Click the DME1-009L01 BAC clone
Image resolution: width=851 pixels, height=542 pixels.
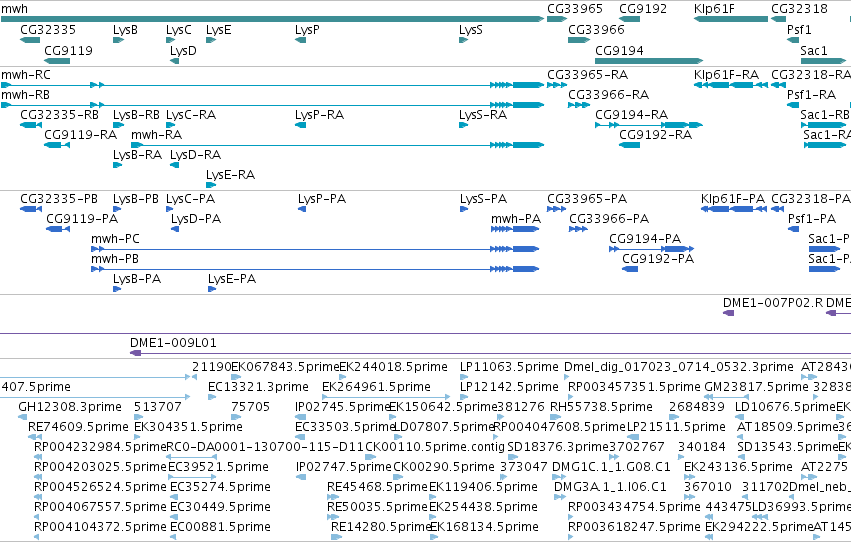(491, 353)
